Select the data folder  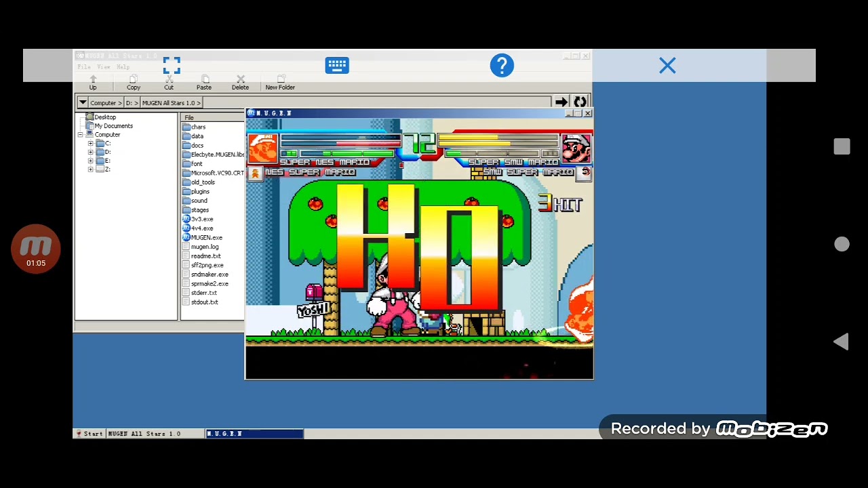click(x=193, y=136)
